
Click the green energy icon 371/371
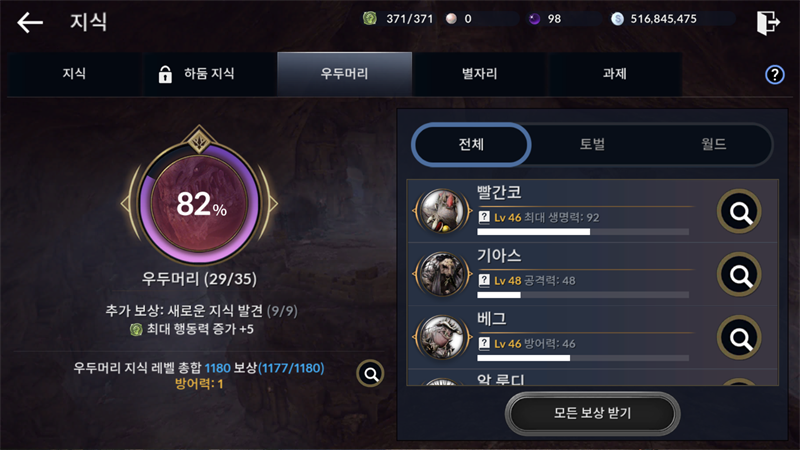369,19
